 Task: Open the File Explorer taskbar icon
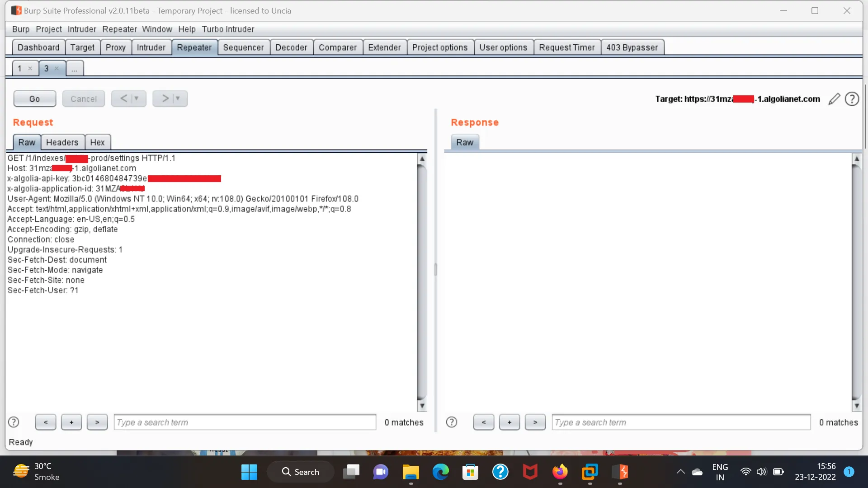pos(410,472)
